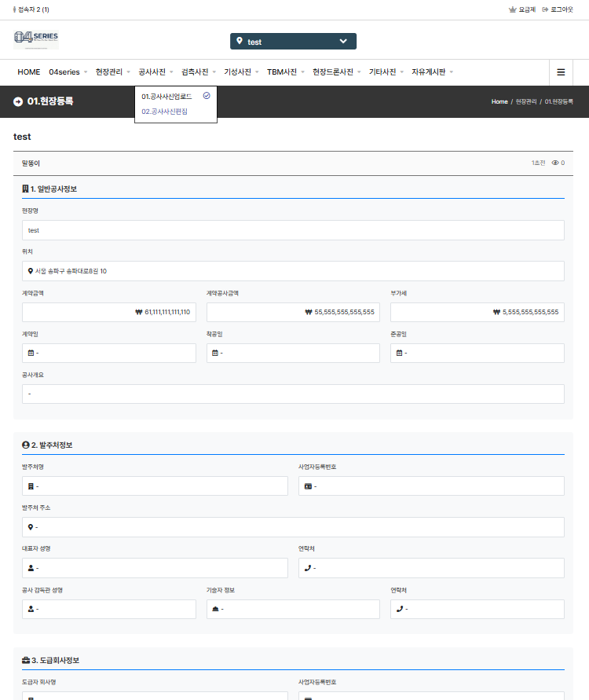Expand the 04series menu

pyautogui.click(x=68, y=71)
